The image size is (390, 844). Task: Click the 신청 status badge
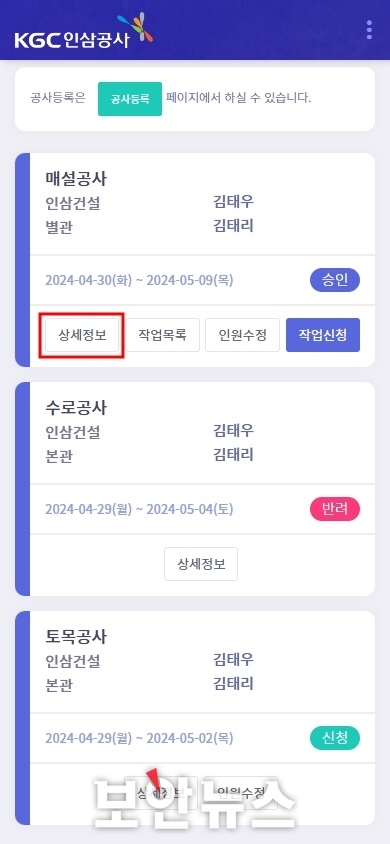click(x=335, y=738)
